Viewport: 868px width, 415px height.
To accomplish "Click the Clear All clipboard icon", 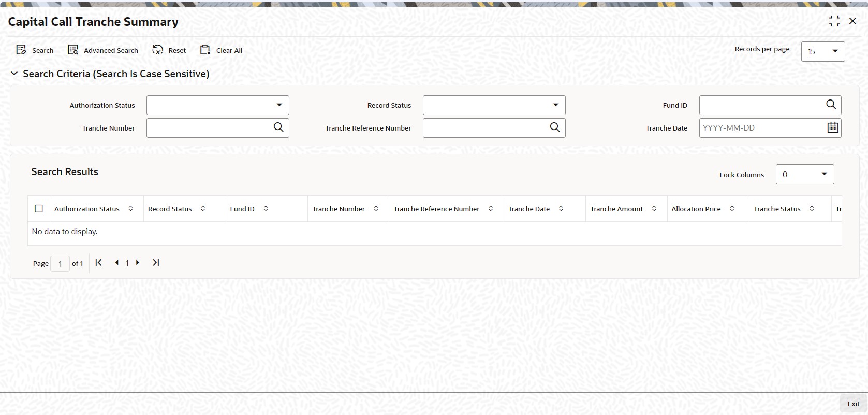I will coord(205,50).
